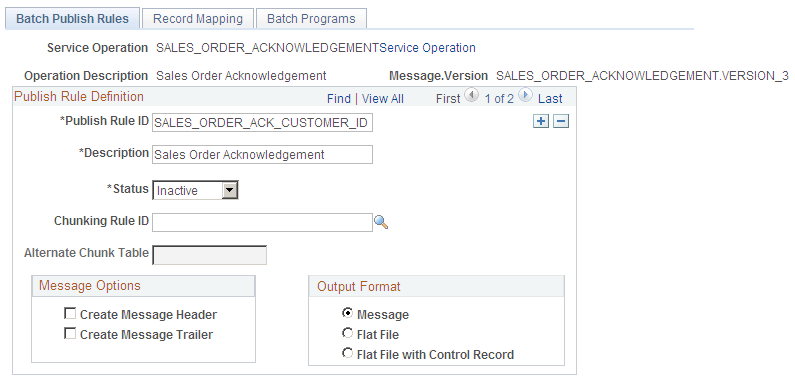
Task: Edit the Publish Rule ID field
Action: 263,123
